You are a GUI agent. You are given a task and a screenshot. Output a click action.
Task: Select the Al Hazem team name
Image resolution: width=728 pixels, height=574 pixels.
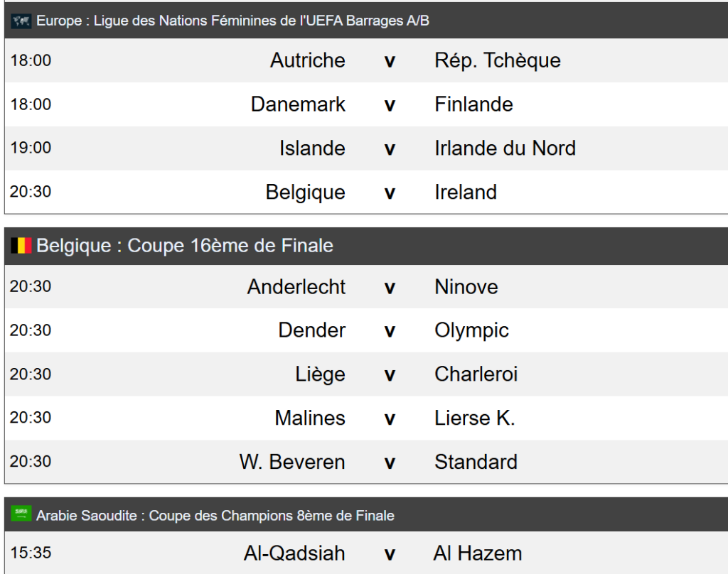[x=477, y=553]
